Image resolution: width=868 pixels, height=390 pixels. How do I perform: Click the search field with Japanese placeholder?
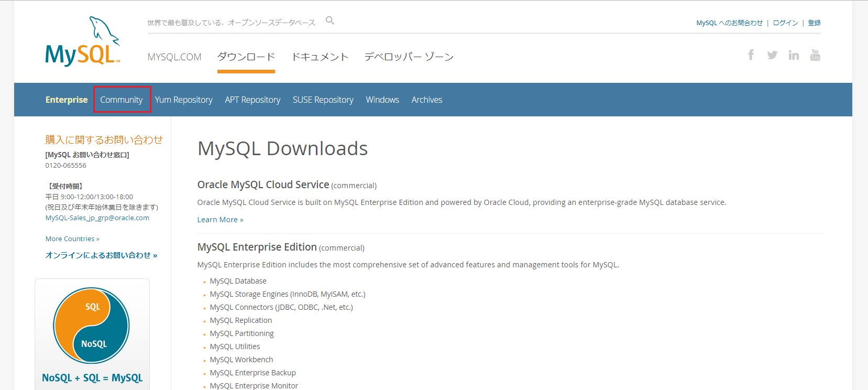pyautogui.click(x=232, y=23)
